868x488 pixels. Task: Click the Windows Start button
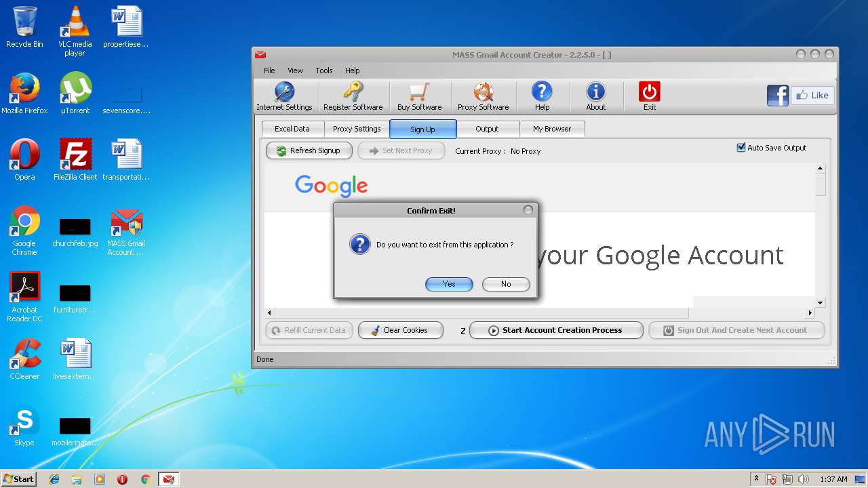coord(18,479)
